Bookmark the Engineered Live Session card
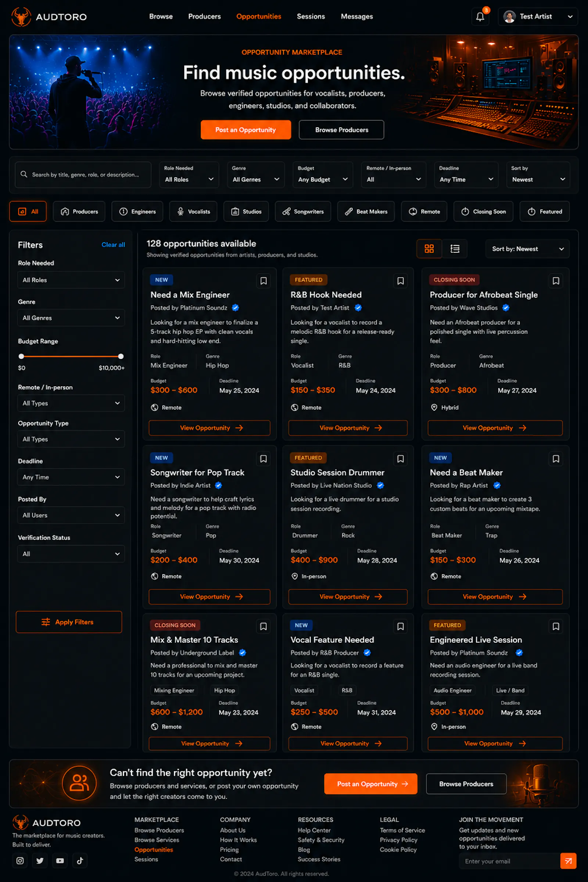 coord(556,626)
